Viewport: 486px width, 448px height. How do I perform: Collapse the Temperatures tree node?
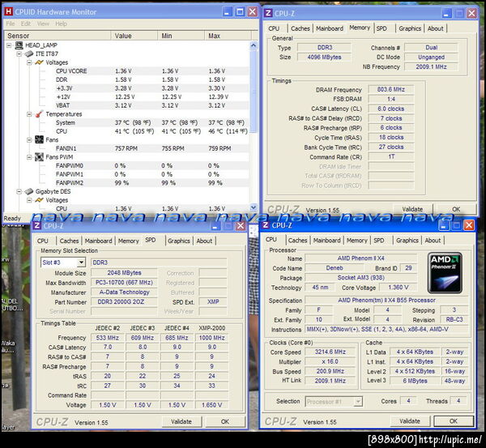click(29, 114)
